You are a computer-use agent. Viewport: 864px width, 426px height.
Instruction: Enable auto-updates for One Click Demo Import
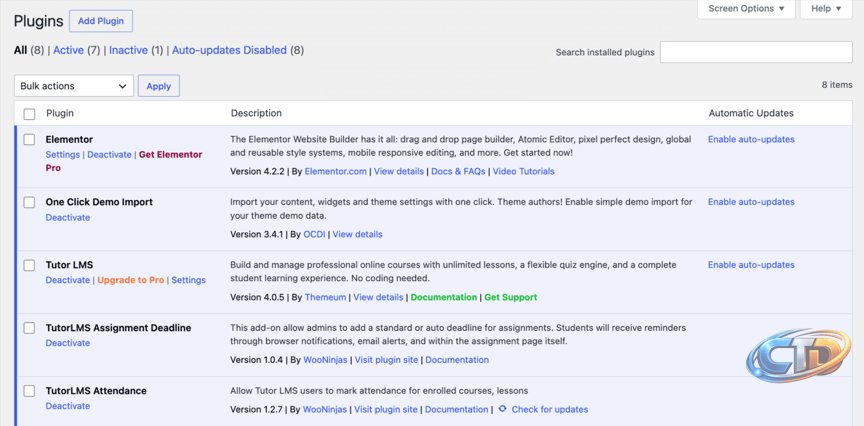click(751, 202)
